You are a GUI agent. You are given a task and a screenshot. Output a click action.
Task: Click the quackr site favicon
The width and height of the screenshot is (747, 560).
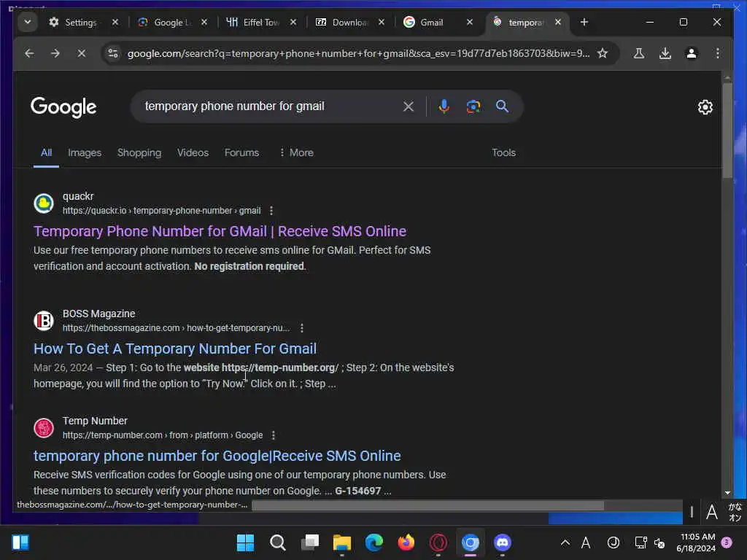click(x=44, y=203)
